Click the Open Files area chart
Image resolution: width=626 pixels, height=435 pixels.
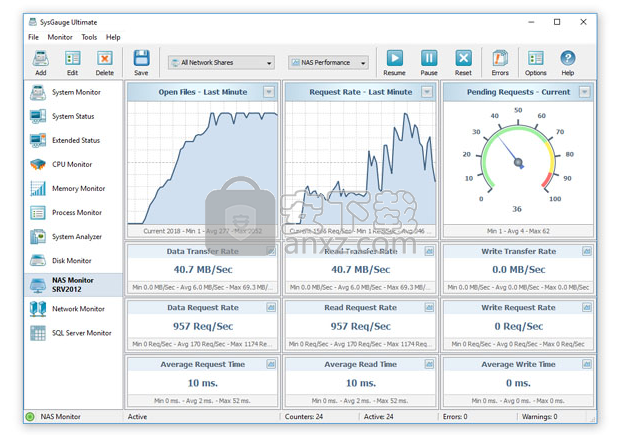pos(202,163)
